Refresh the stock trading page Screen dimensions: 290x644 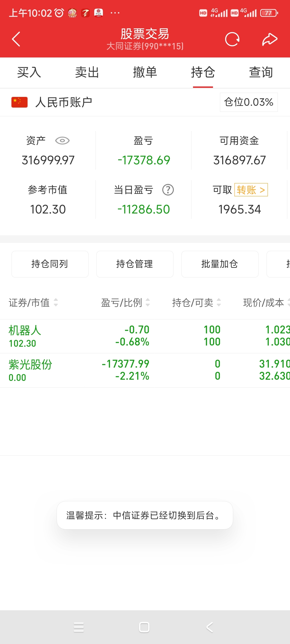pyautogui.click(x=232, y=39)
